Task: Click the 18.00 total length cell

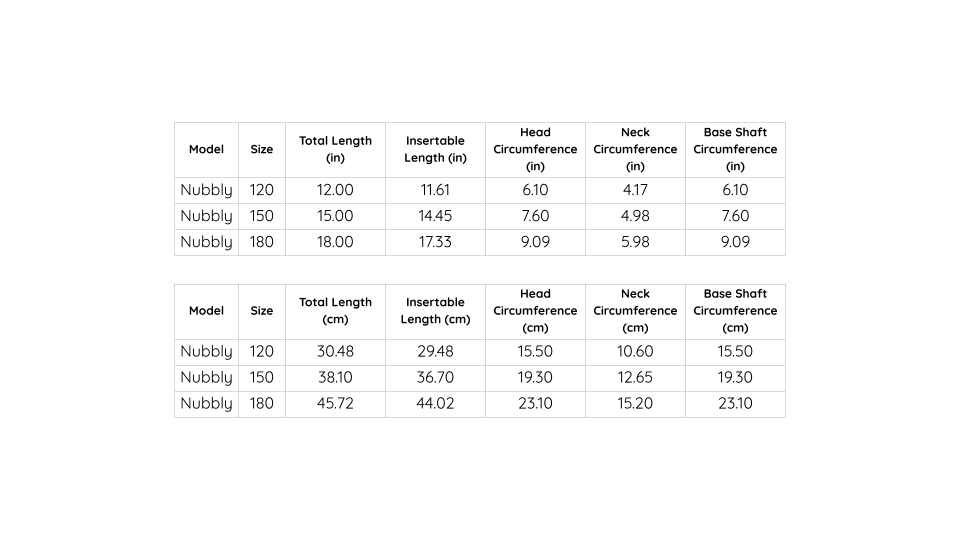Action: (335, 242)
